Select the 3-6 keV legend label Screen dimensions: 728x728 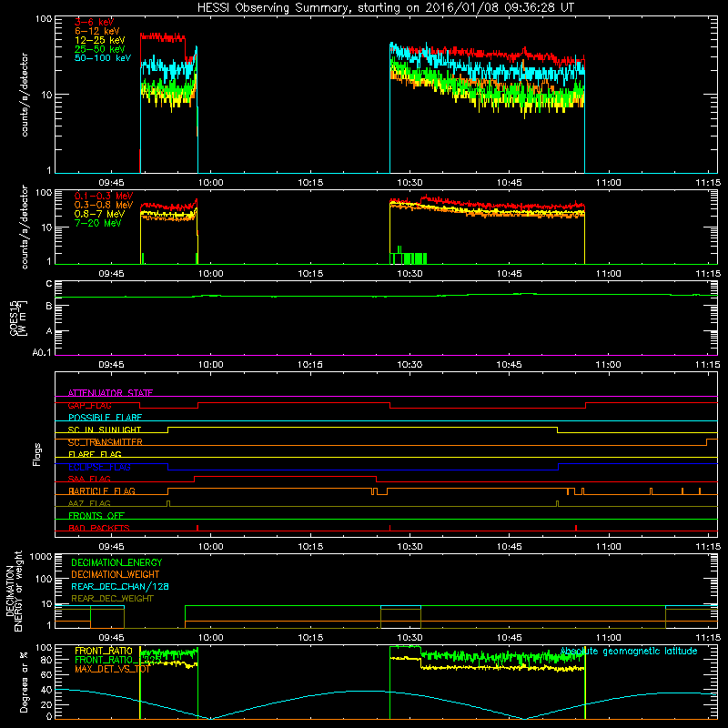[95, 22]
